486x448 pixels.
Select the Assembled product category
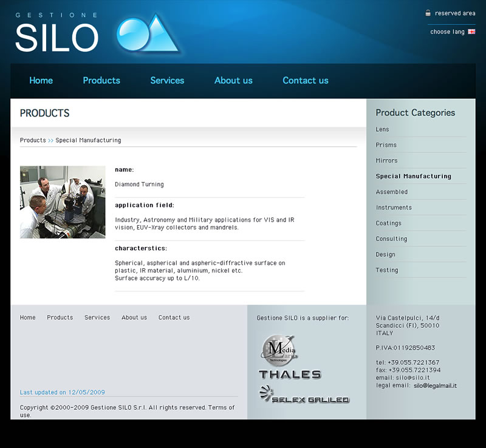pyautogui.click(x=391, y=192)
